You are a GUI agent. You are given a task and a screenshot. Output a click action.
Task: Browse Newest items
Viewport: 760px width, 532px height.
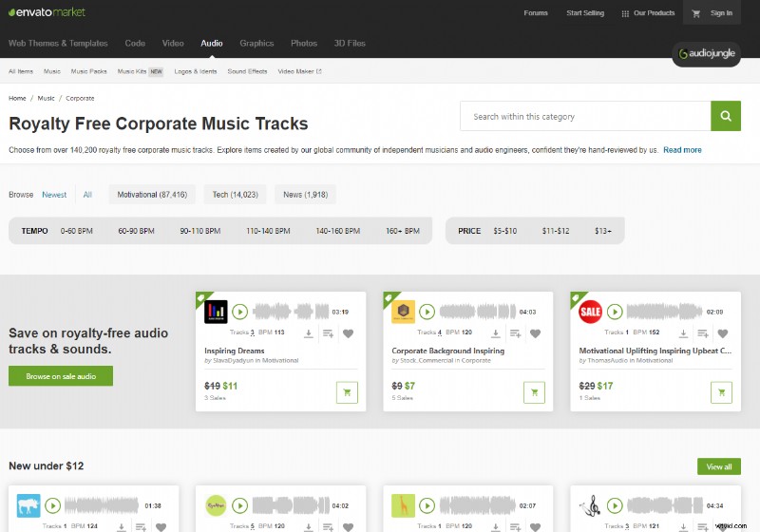pyautogui.click(x=54, y=195)
